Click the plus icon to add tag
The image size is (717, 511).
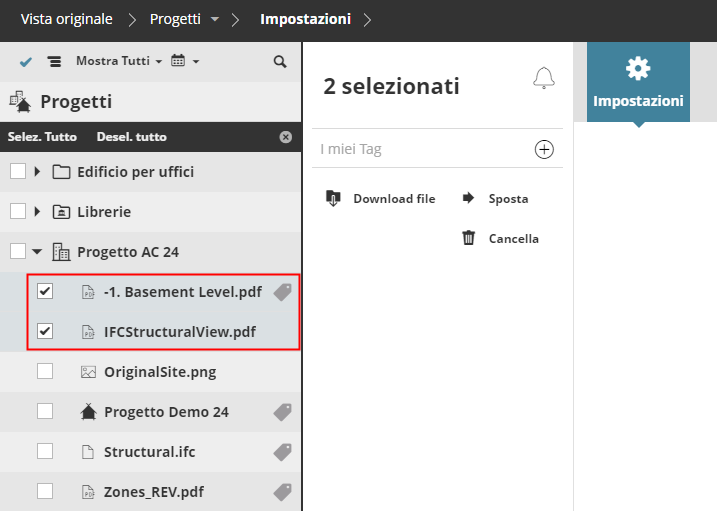coord(544,149)
